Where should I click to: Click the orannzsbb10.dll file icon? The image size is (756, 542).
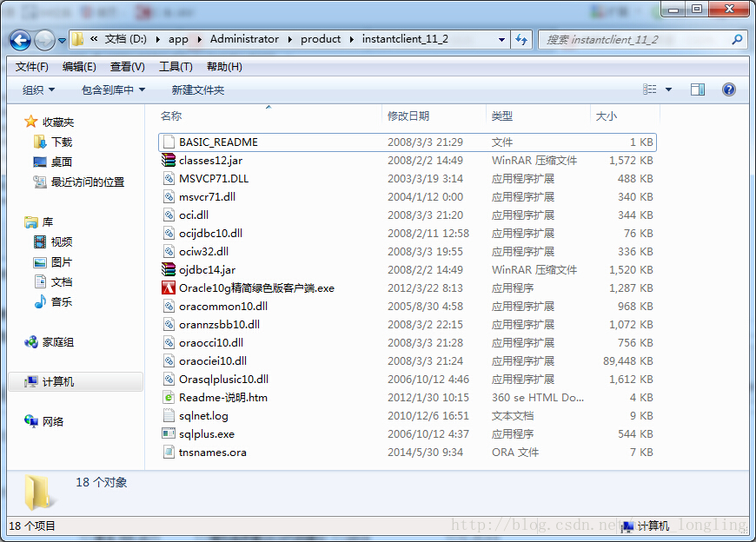[169, 324]
